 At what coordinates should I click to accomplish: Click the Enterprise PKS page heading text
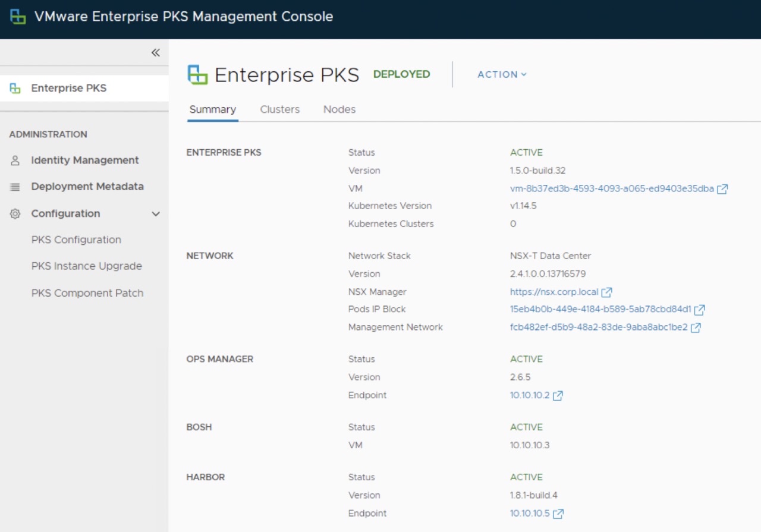pyautogui.click(x=287, y=75)
